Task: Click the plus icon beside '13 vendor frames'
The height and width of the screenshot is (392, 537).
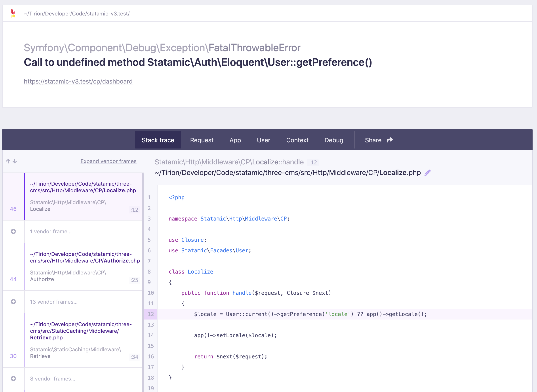Action: [x=13, y=302]
